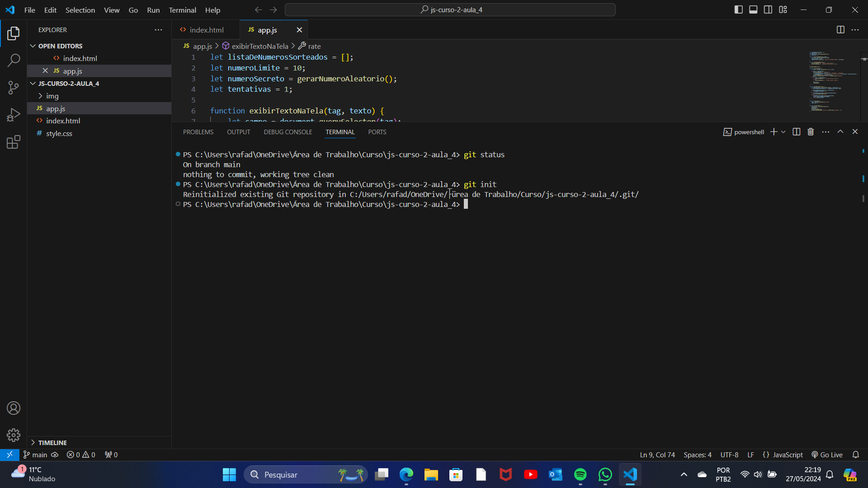
Task: Toggle the secondary side bar
Action: [768, 9]
